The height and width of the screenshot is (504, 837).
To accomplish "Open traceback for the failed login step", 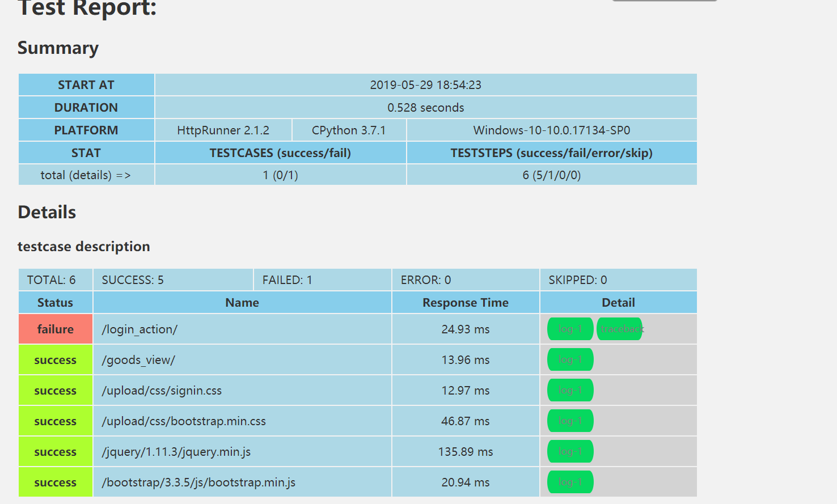I will pyautogui.click(x=619, y=329).
